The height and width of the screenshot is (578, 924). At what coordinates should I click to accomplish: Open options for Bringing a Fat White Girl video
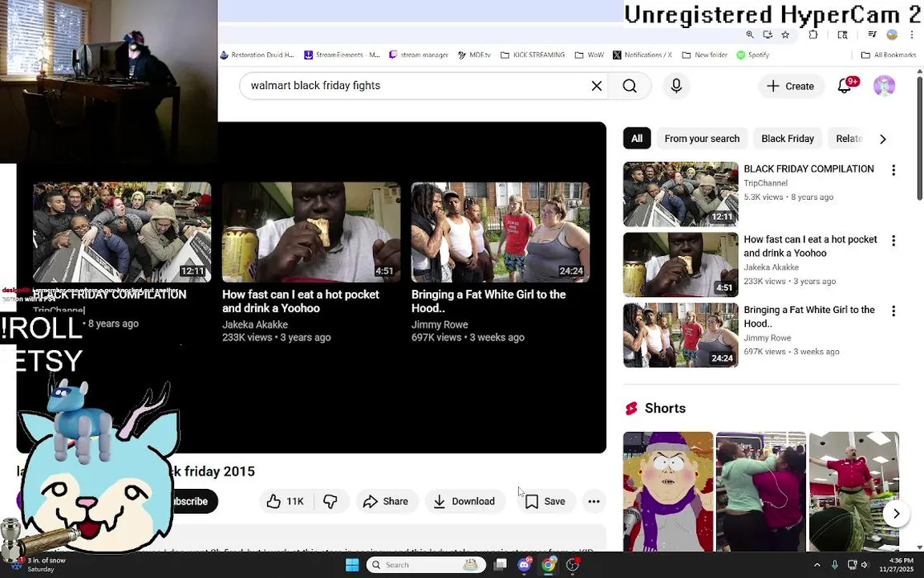[894, 311]
